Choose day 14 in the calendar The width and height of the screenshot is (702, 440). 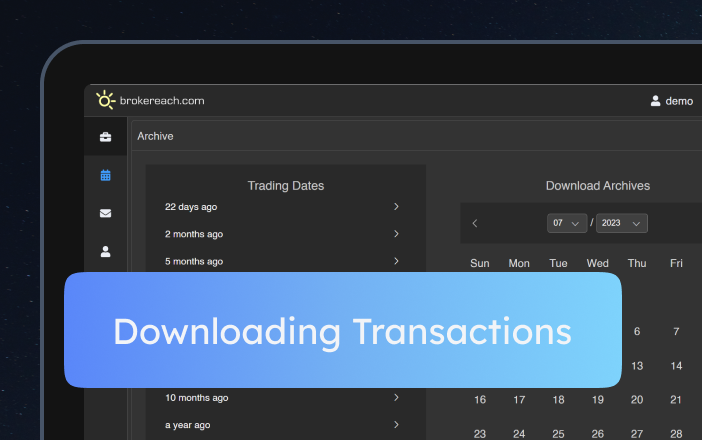pyautogui.click(x=676, y=366)
